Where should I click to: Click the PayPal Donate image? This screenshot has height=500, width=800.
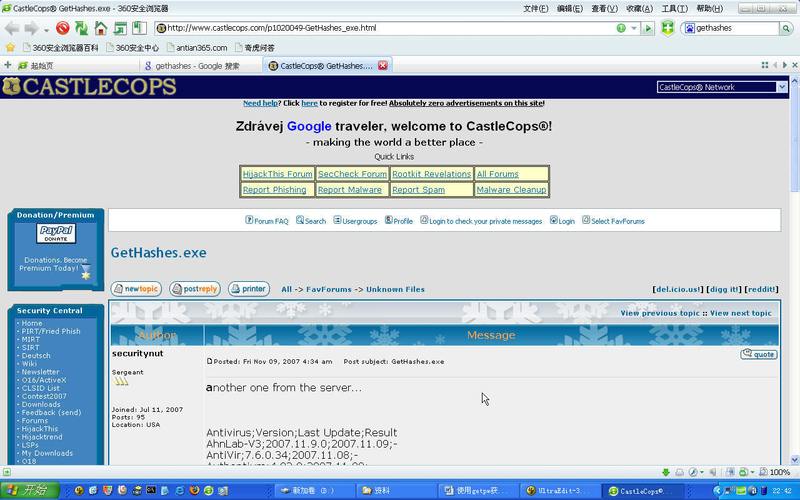pos(56,233)
